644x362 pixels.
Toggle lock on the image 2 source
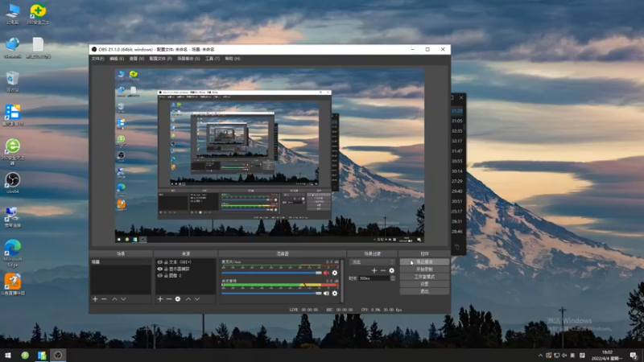click(x=166, y=276)
